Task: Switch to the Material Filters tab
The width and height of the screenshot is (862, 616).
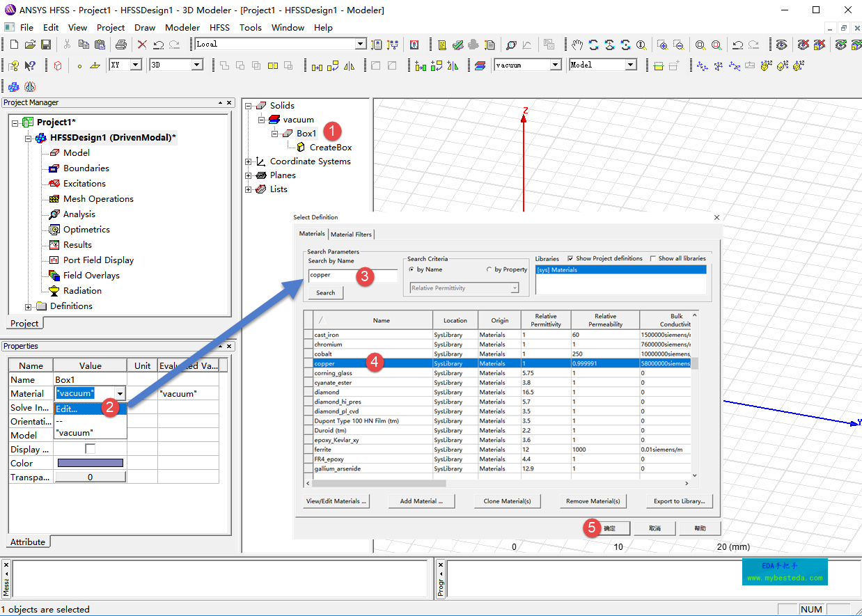Action: [351, 234]
